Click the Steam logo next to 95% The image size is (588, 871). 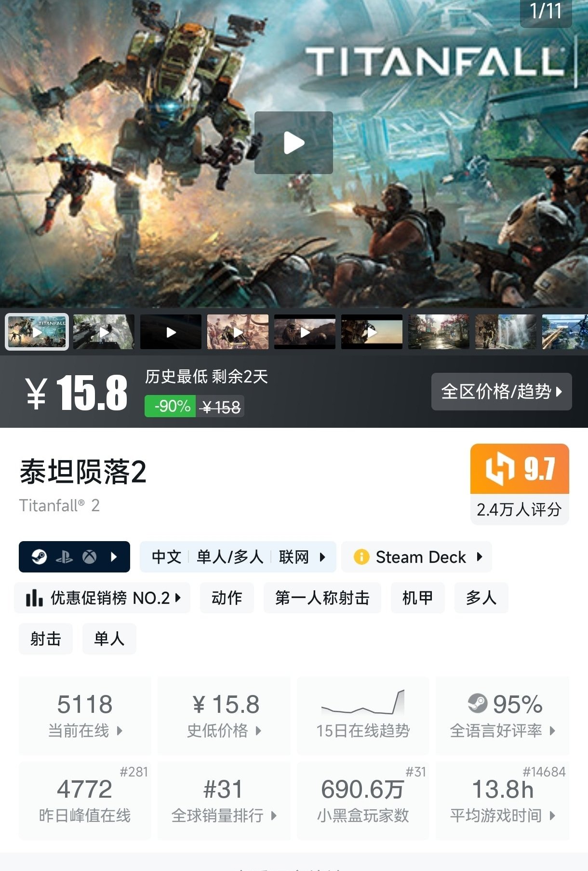coord(478,703)
